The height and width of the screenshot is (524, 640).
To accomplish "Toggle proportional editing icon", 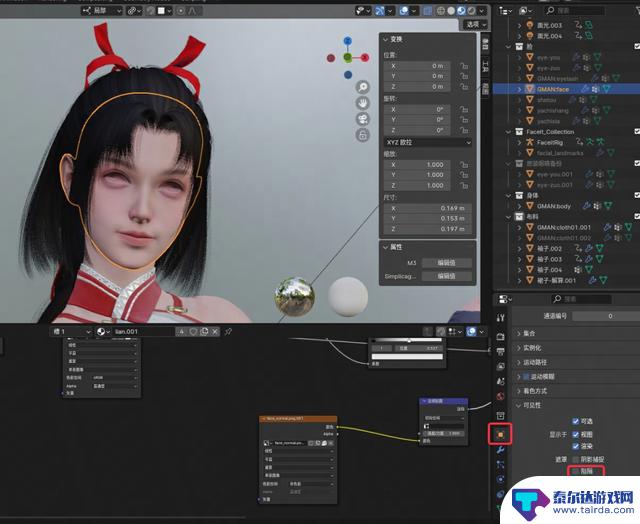I will coord(181,11).
